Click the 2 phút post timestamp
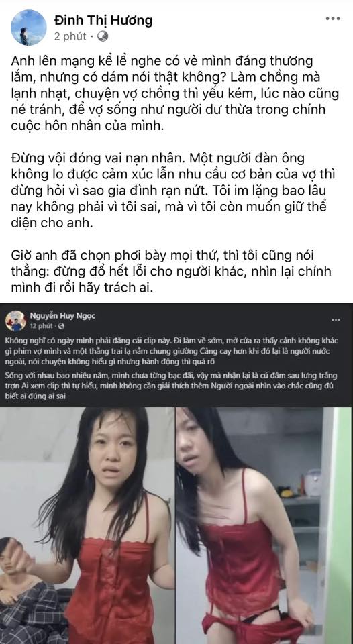Viewport: 353px width, 644px height. pyautogui.click(x=70, y=36)
